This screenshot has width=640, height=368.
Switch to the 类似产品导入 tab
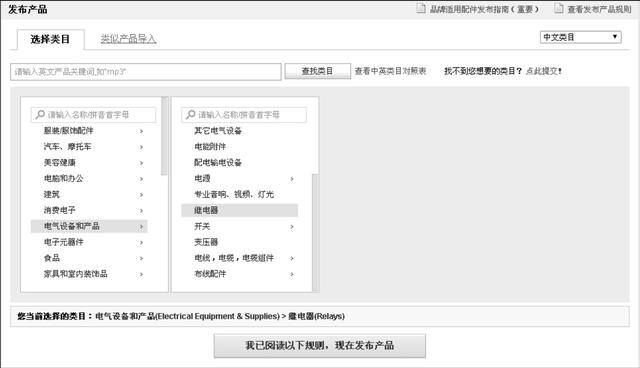[128, 39]
